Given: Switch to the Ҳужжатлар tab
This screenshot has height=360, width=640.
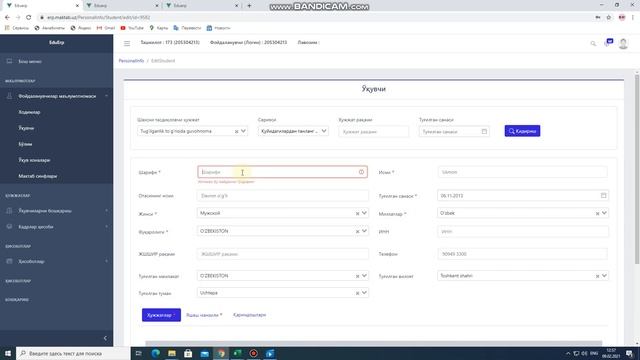Looking at the screenshot, I should point(161,315).
